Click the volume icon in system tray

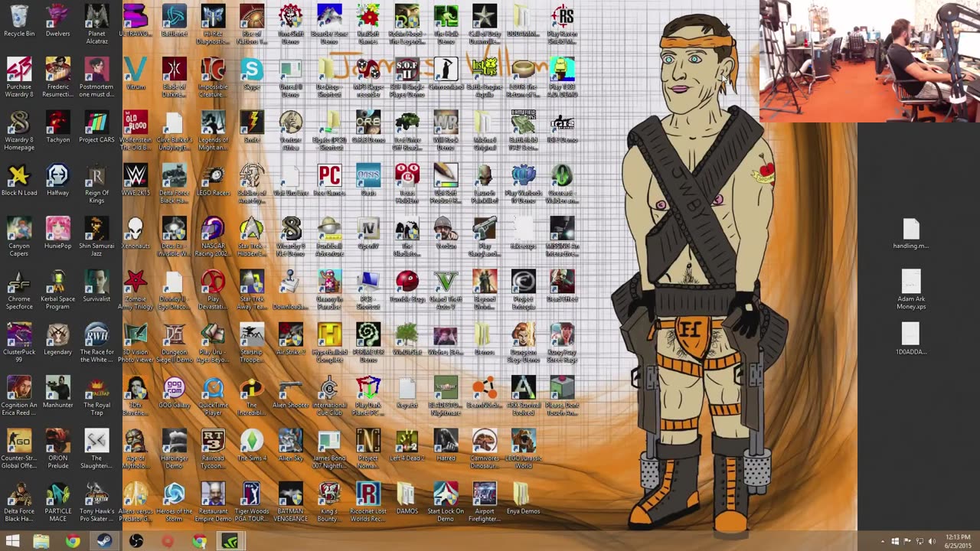tap(933, 541)
